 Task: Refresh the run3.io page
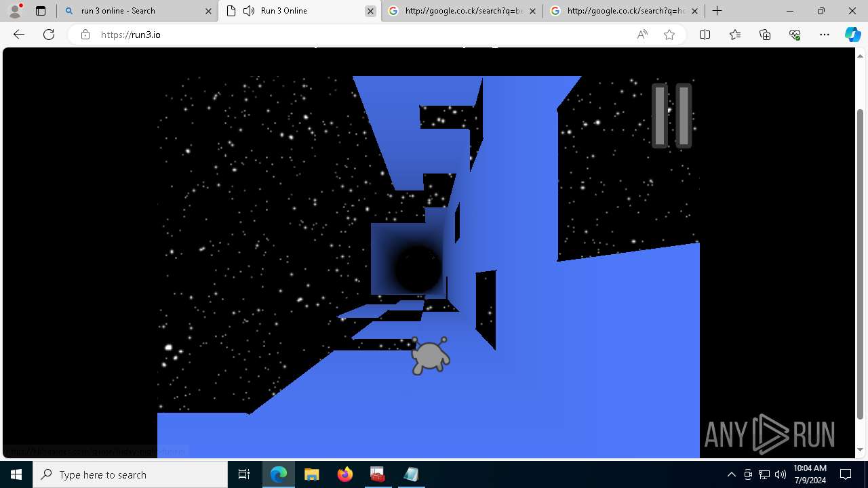click(x=49, y=35)
